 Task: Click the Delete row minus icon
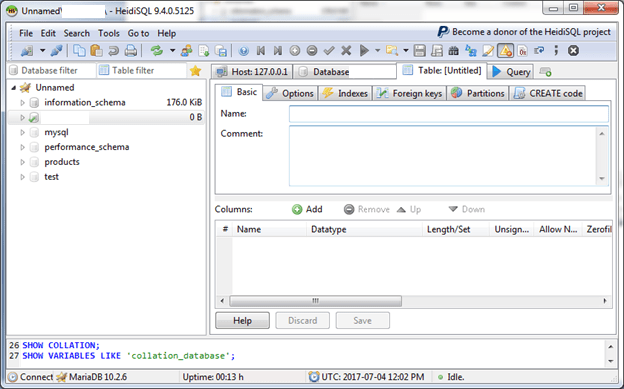312,51
